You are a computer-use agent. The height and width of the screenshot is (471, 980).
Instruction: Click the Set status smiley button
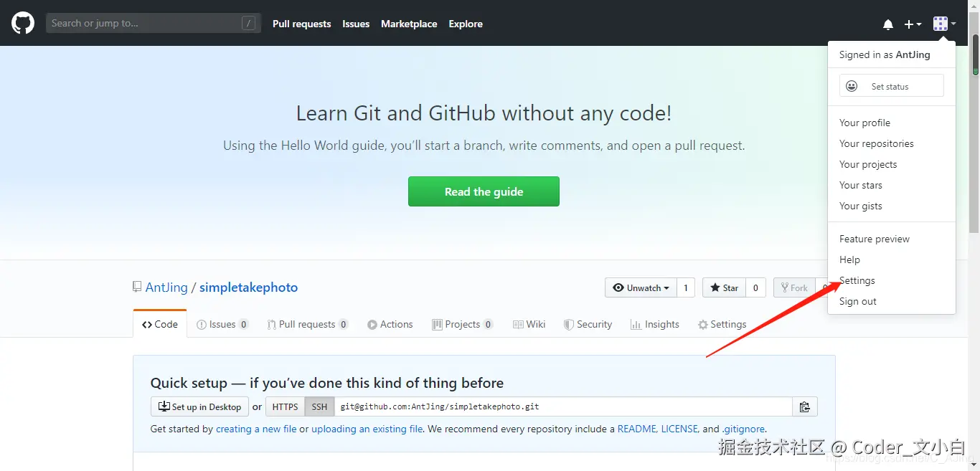891,86
